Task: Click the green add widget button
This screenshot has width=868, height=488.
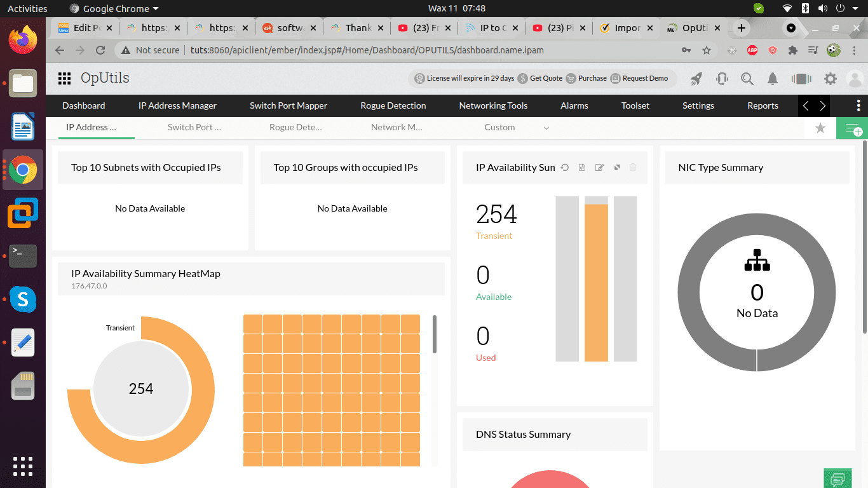Action: [x=852, y=128]
